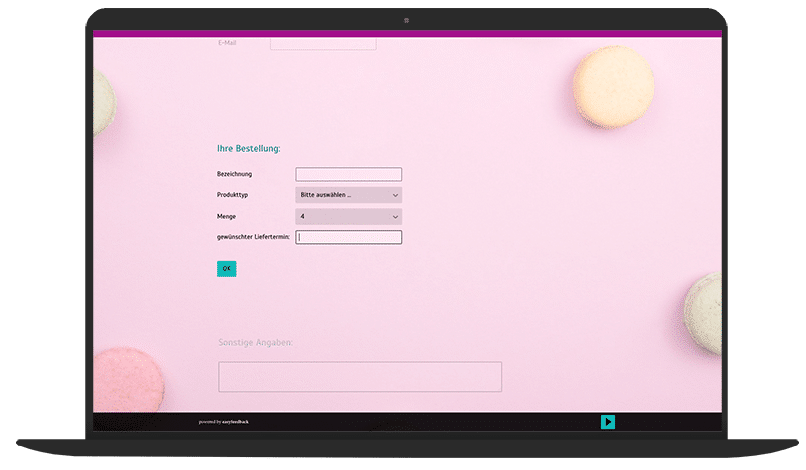
Task: Click the 'Sonstige Angaben:' section heading
Action: pos(256,343)
